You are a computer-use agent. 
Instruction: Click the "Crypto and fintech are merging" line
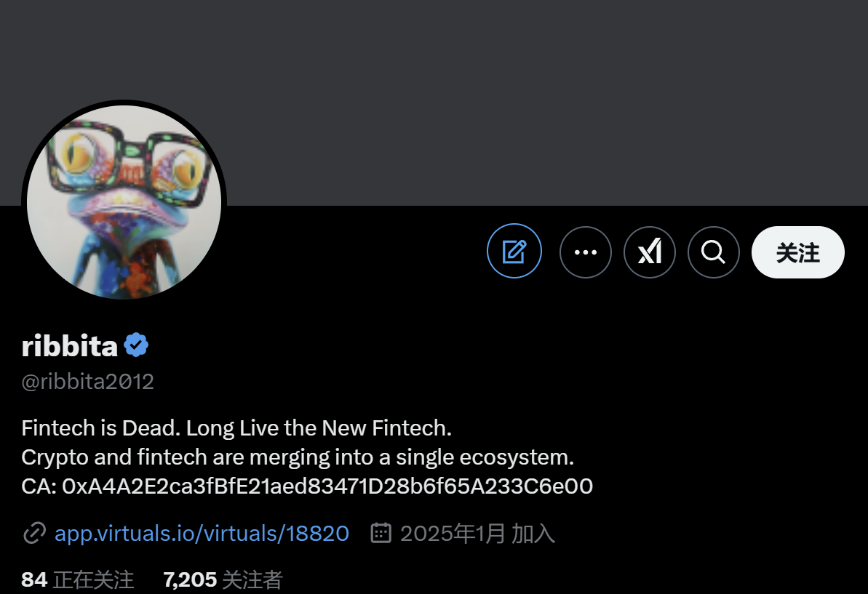point(298,457)
